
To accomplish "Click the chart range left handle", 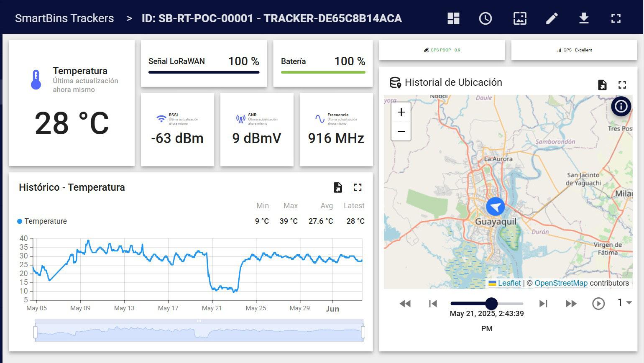I will click(x=35, y=332).
